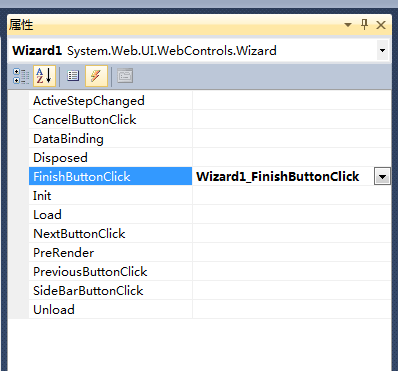Click the 属性 panel title
This screenshot has height=371, width=398.
(x=21, y=25)
